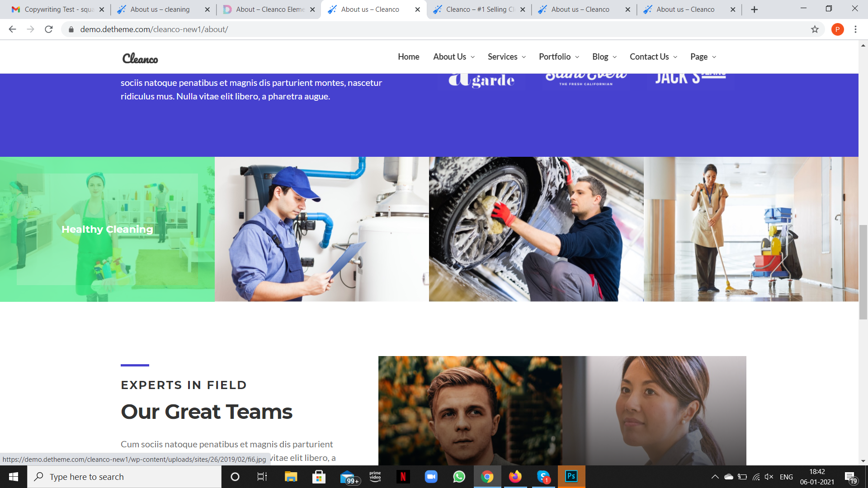Open a new browser tab
868x488 pixels.
(754, 9)
